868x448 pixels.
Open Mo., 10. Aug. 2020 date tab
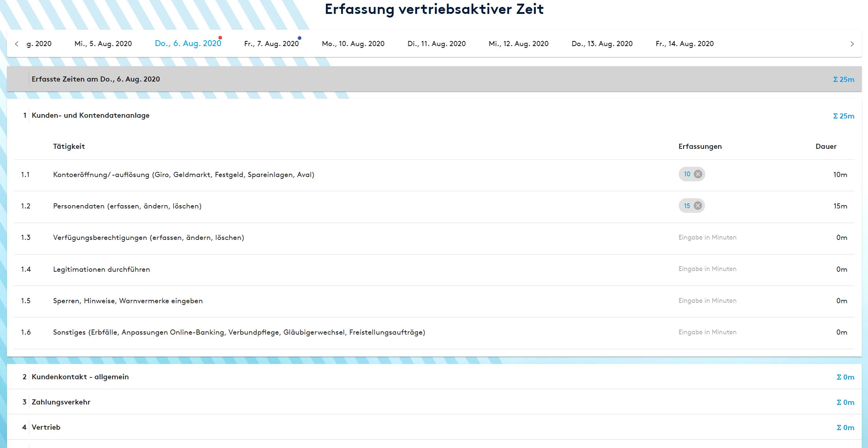353,44
